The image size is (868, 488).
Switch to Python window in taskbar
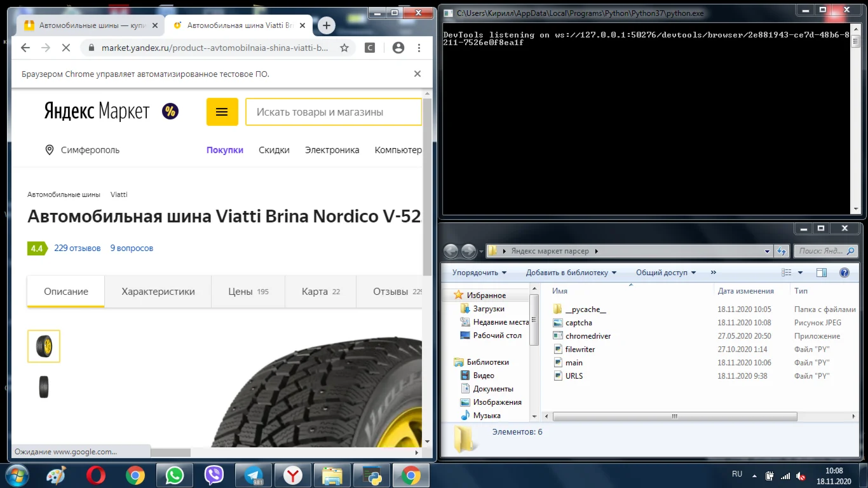[371, 475]
